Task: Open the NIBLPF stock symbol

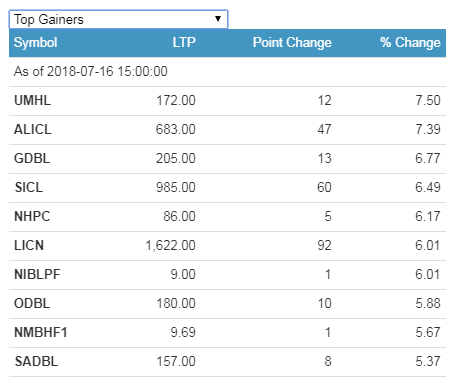Action: point(37,274)
